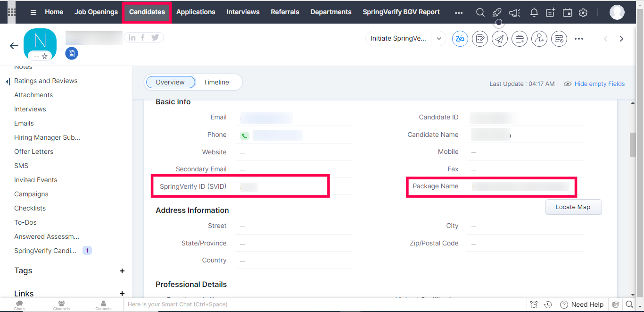Open the calendar icon in top bar
Screen dimensions: 644x312
568,13
